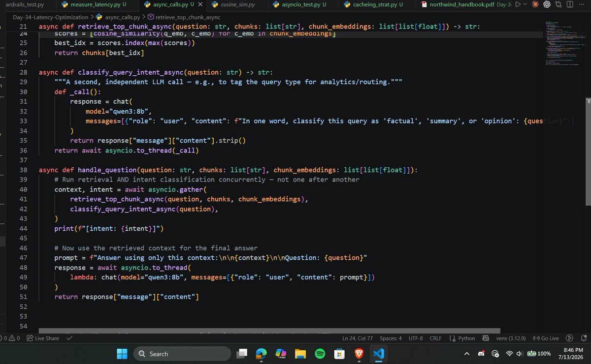Screen dimensions: 591x364
Task: Open Task View on the taskbar
Action: [x=242, y=354]
